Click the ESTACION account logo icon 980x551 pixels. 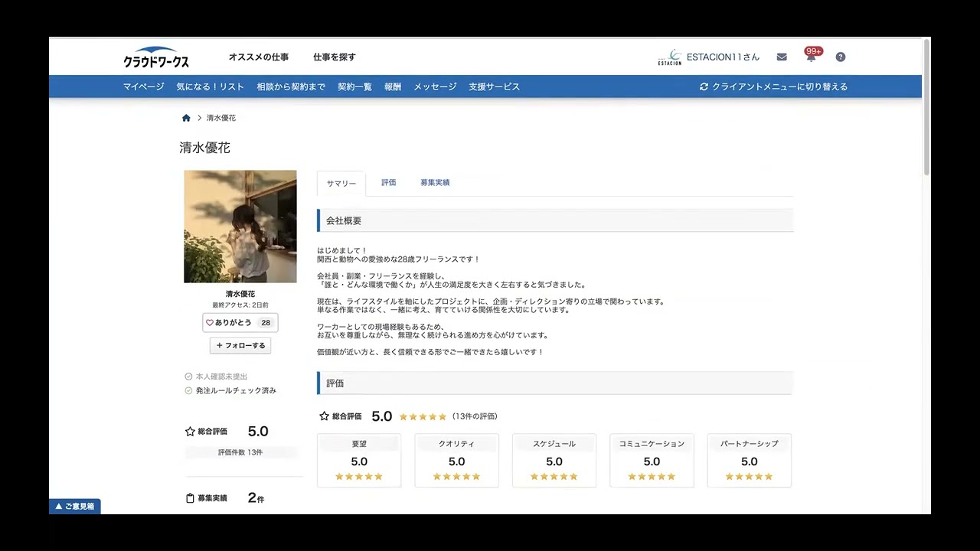coord(669,57)
